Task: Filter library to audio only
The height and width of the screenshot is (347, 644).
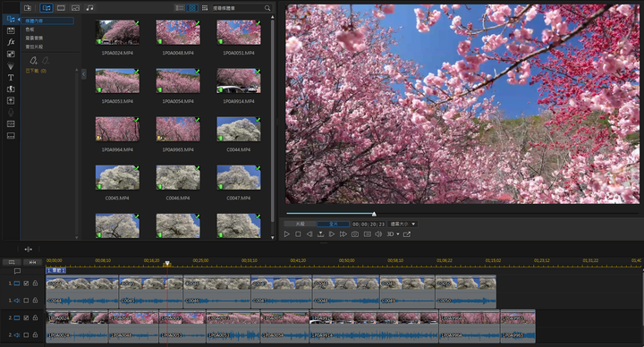Action: click(89, 8)
